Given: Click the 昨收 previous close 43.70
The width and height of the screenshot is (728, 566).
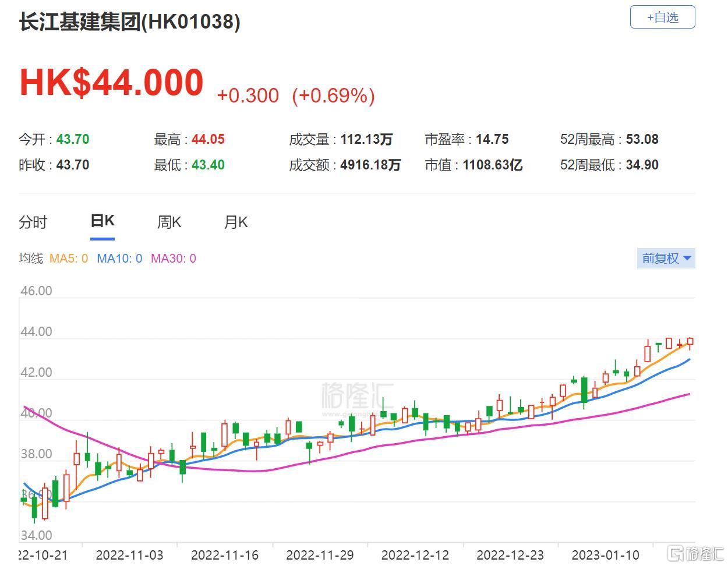Looking at the screenshot, I should point(73,165).
